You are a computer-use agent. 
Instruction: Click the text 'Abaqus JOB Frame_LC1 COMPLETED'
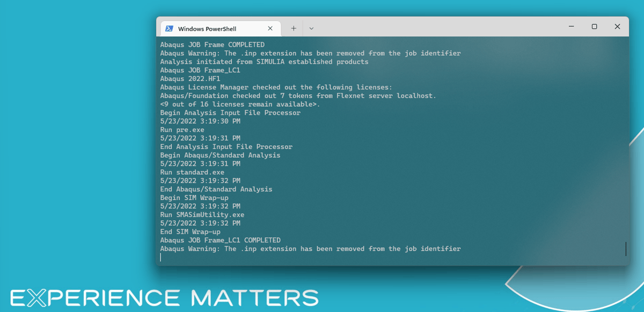click(x=220, y=240)
